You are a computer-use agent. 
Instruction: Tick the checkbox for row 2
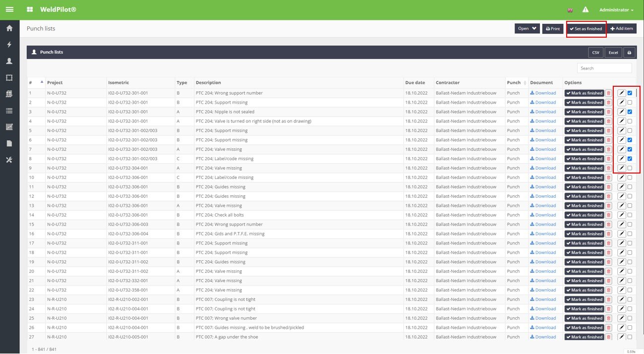(630, 103)
